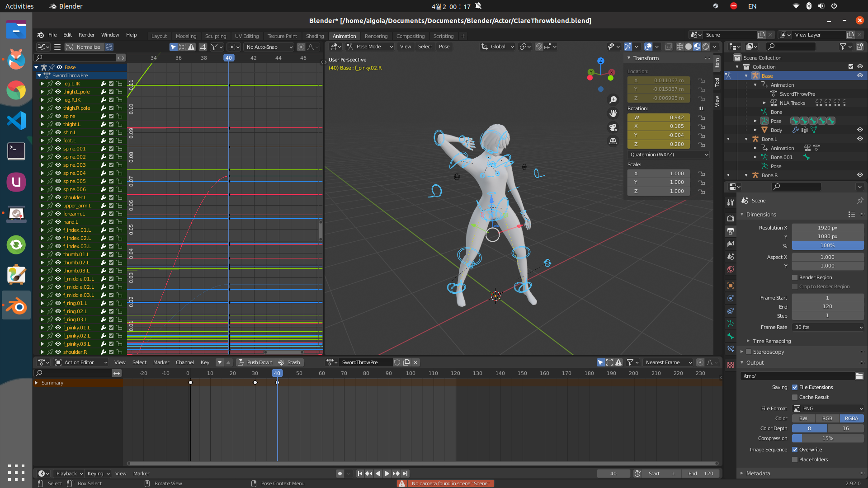Toggle auto keying record button
The image size is (868, 488).
coord(340,474)
